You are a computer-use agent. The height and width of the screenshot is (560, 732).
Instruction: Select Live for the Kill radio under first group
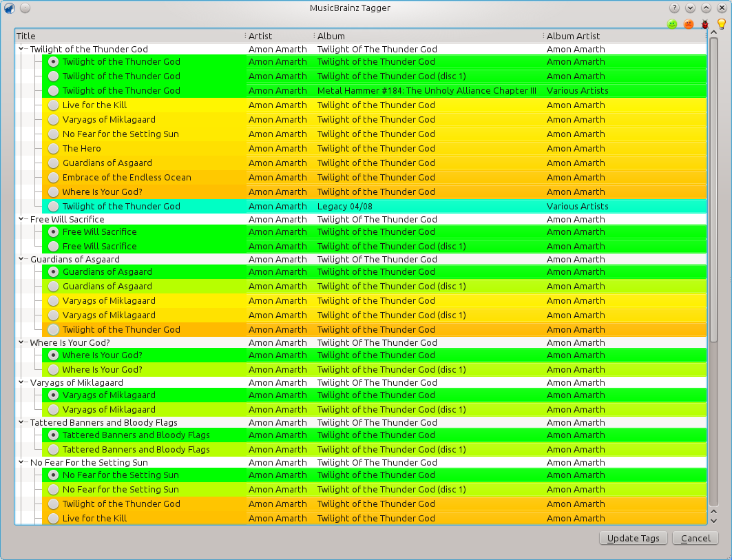pos(54,105)
